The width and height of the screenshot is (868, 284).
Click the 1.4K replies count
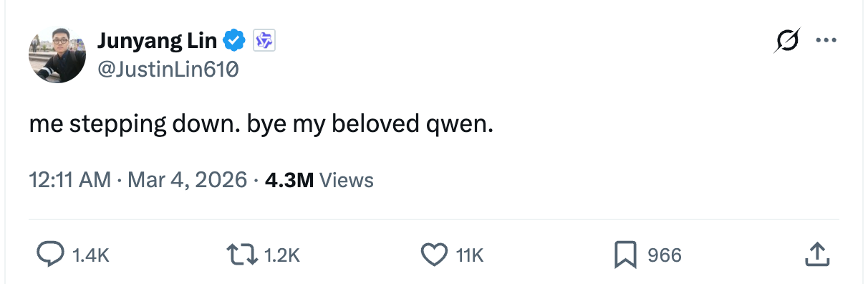[91, 255]
